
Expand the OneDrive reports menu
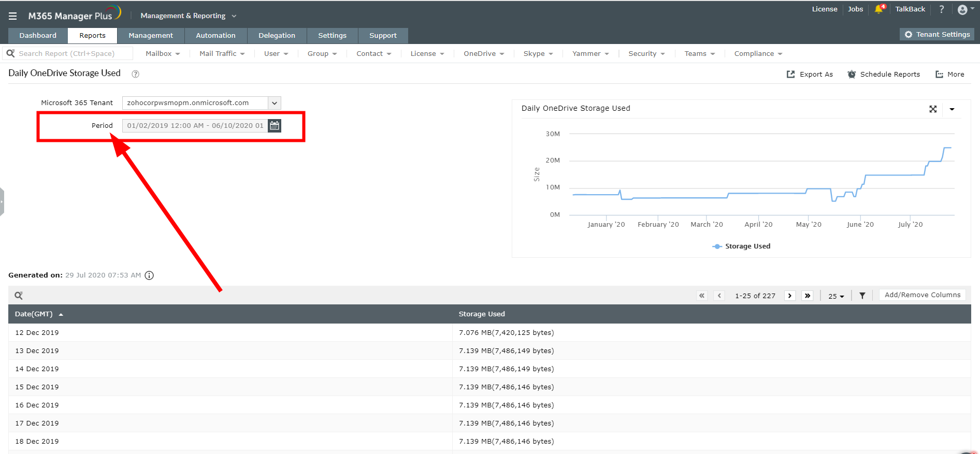484,53
